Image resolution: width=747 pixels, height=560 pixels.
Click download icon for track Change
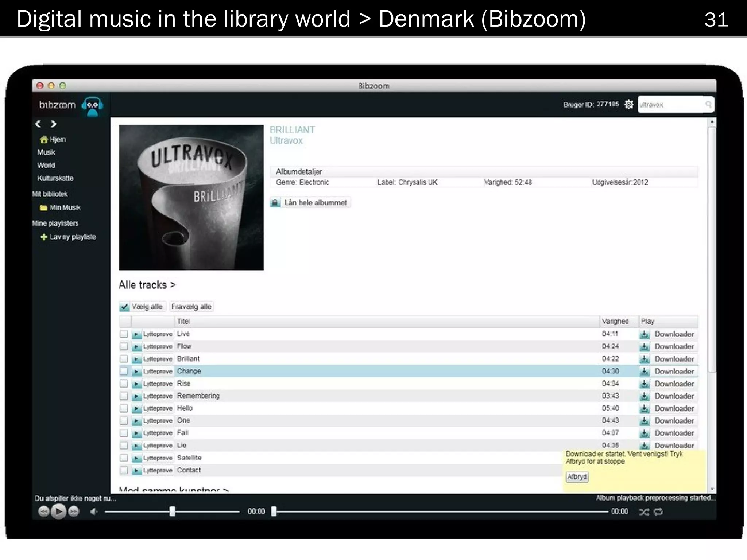(x=645, y=372)
